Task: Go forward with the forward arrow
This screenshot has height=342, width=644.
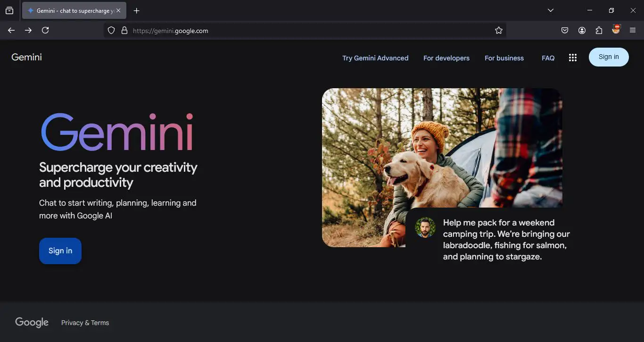Action: (28, 30)
